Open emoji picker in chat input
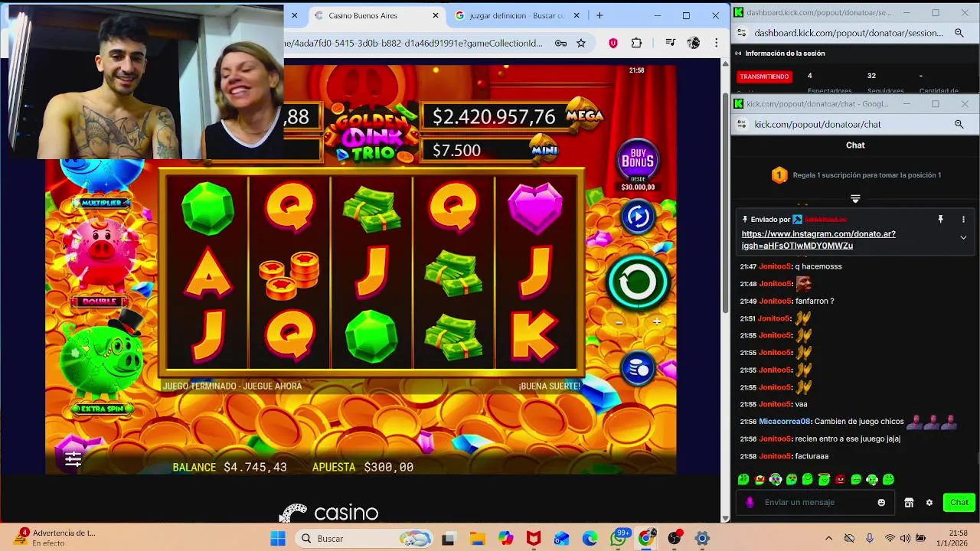The width and height of the screenshot is (980, 551). pyautogui.click(x=881, y=503)
